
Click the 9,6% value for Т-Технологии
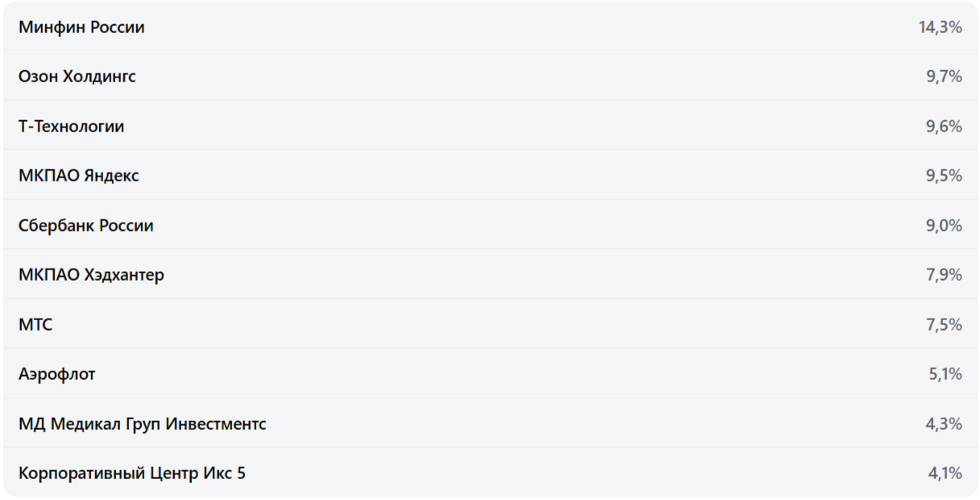tap(944, 127)
